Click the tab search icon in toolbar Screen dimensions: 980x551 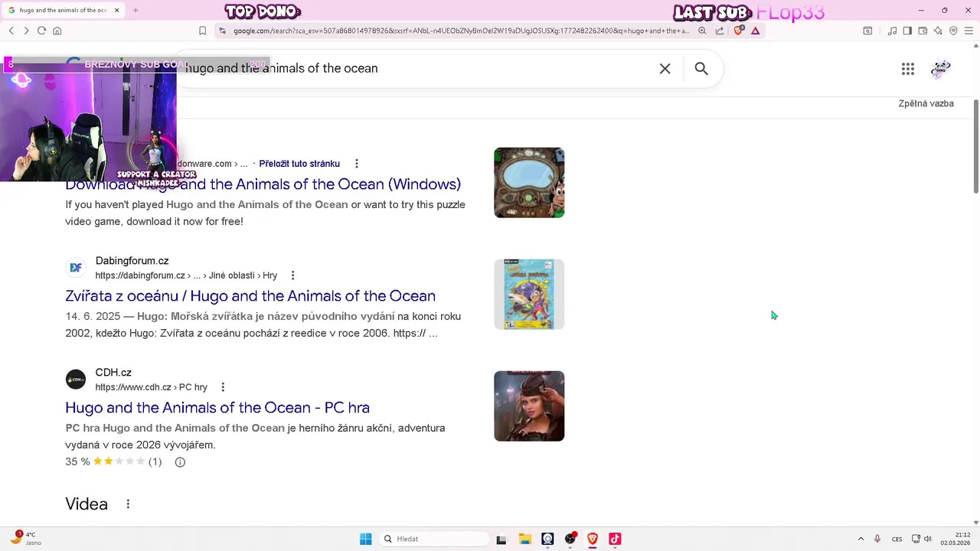[867, 31]
